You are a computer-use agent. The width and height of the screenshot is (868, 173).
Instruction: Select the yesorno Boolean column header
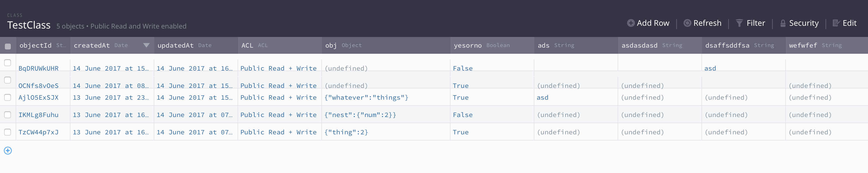point(492,46)
